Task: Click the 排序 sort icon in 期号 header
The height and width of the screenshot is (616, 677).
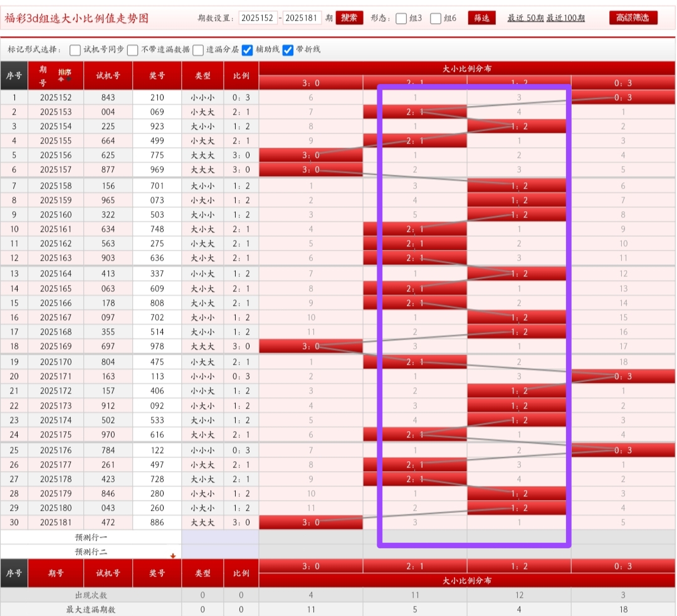Action: pos(65,75)
